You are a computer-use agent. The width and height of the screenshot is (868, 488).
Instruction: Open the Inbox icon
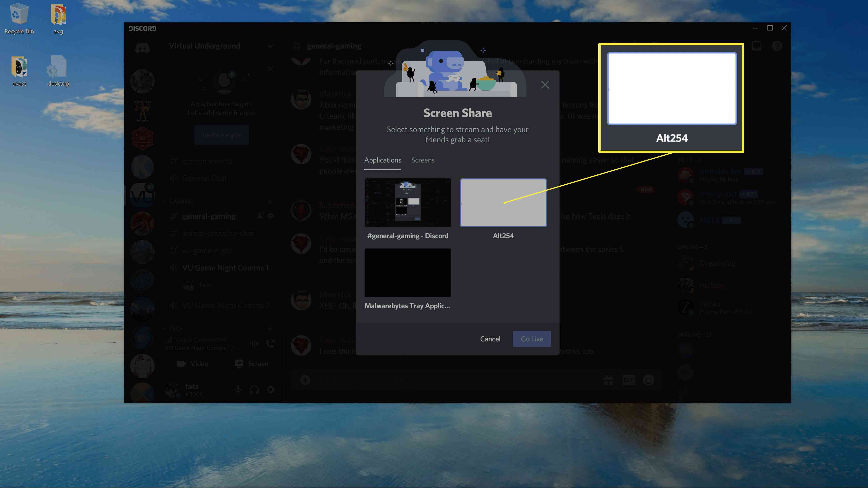click(757, 46)
